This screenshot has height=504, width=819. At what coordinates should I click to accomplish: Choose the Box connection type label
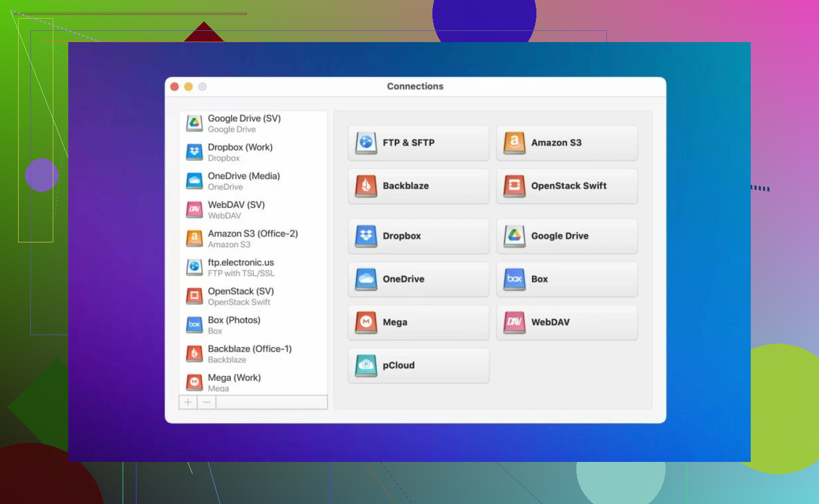point(540,279)
